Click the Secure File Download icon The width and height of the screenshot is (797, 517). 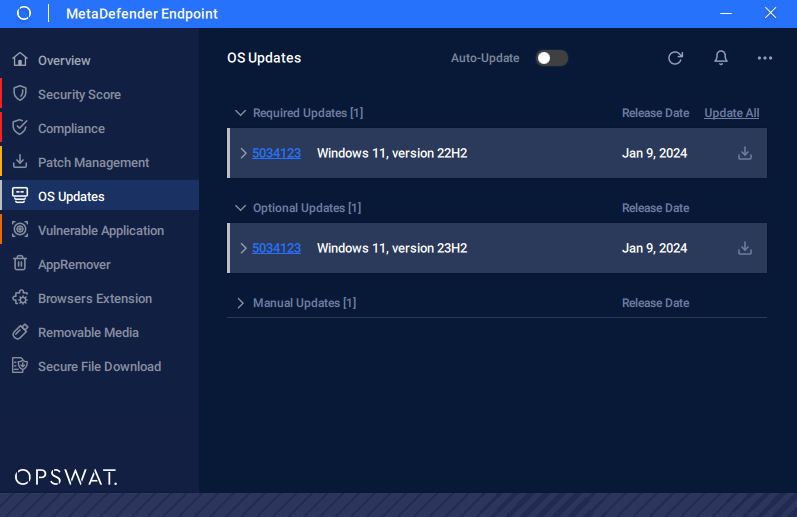tap(20, 366)
